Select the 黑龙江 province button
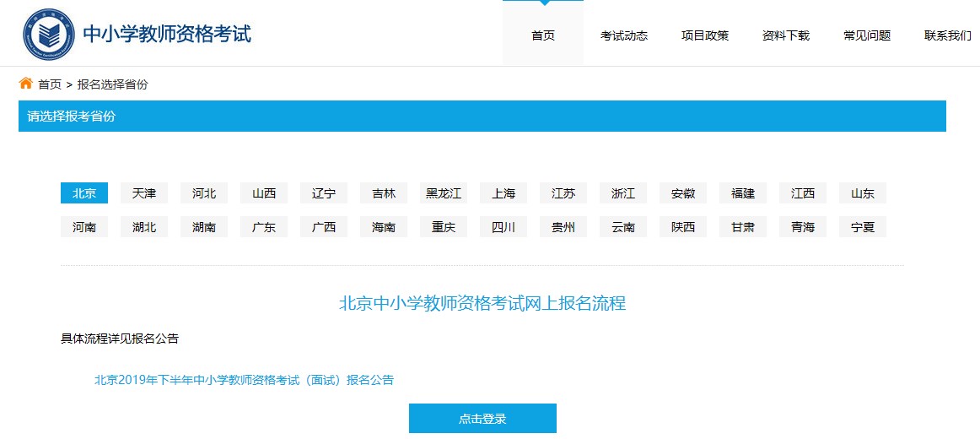 [x=444, y=193]
